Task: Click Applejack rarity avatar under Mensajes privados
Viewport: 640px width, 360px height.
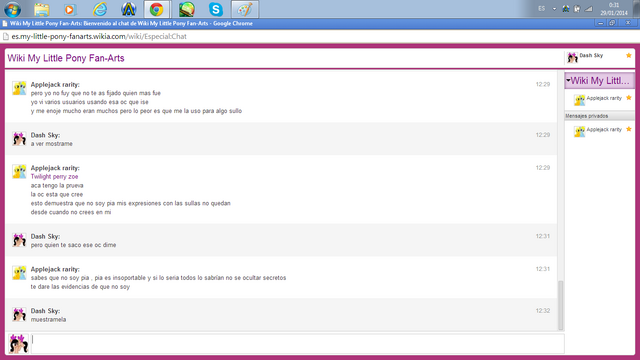Action: pyautogui.click(x=579, y=131)
